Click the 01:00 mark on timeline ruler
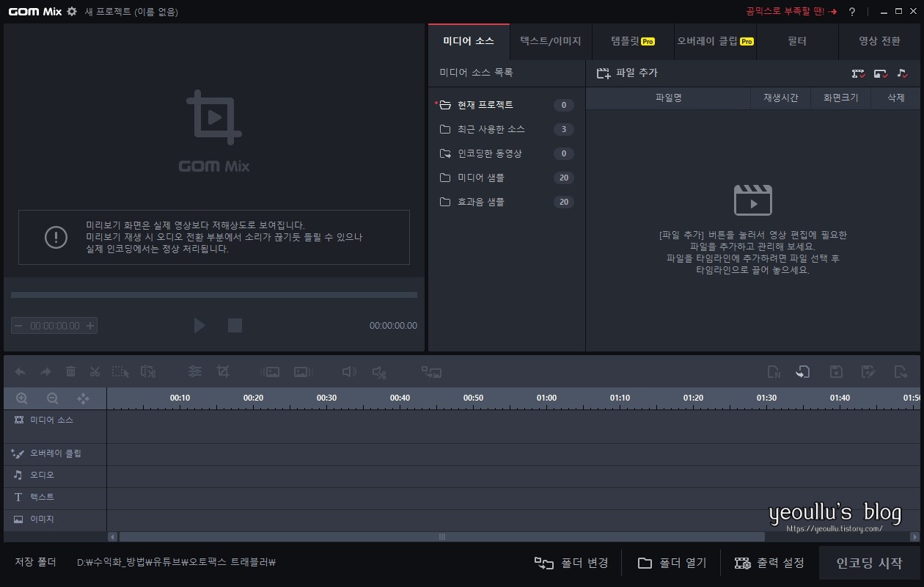Screen dimensions: 924x587 coord(546,398)
